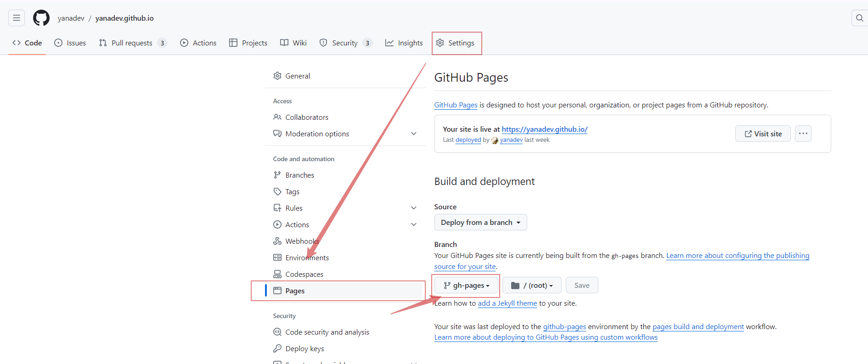
Task: Open Codespaces settings
Action: (x=304, y=274)
